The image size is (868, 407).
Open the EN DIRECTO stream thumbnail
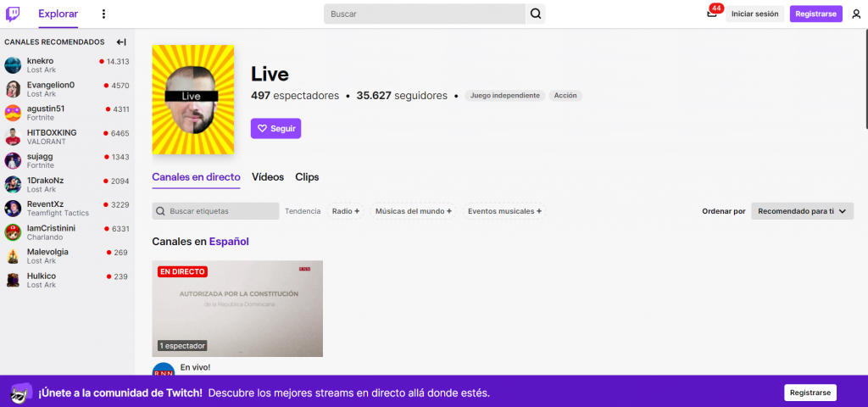[x=237, y=309]
